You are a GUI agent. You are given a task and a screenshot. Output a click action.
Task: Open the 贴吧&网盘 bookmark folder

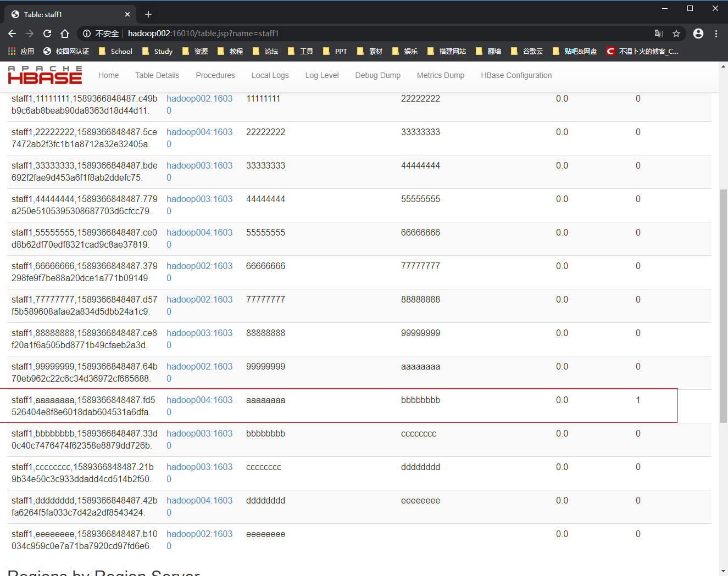pos(575,51)
